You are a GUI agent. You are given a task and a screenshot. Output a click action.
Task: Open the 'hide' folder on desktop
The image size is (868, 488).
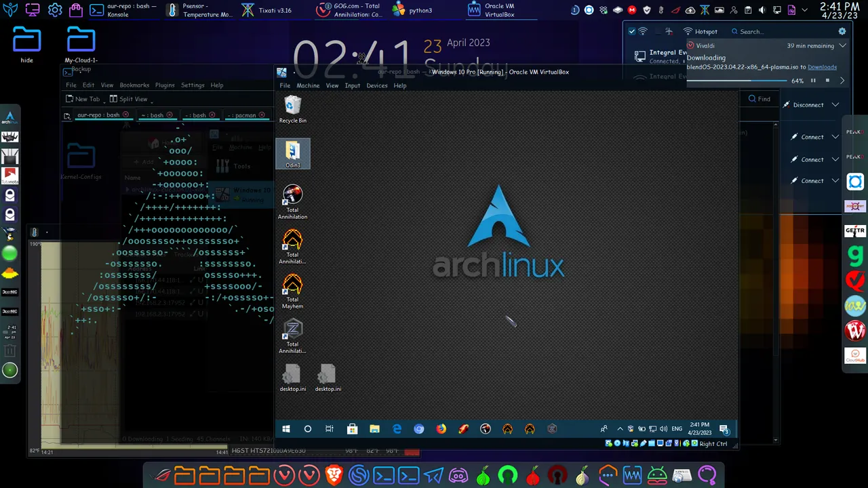tap(26, 45)
